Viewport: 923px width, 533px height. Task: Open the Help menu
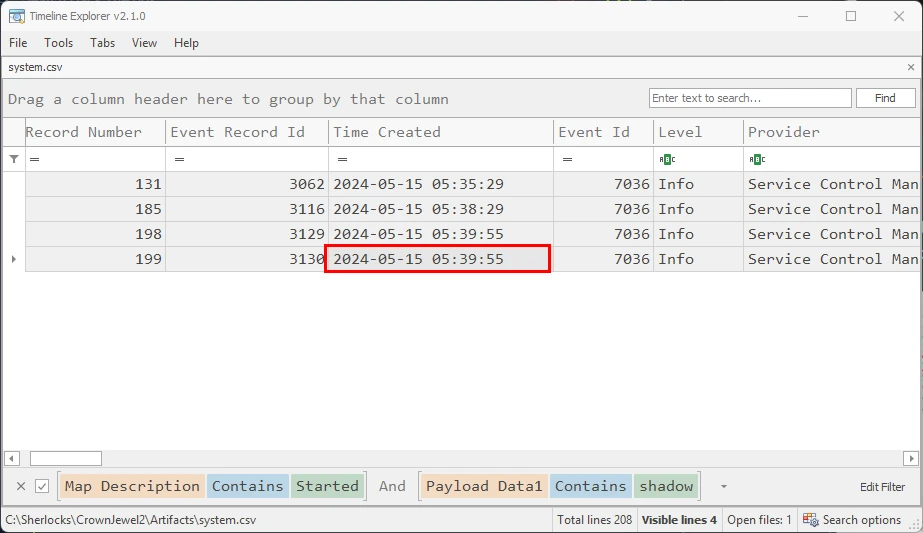pos(186,43)
